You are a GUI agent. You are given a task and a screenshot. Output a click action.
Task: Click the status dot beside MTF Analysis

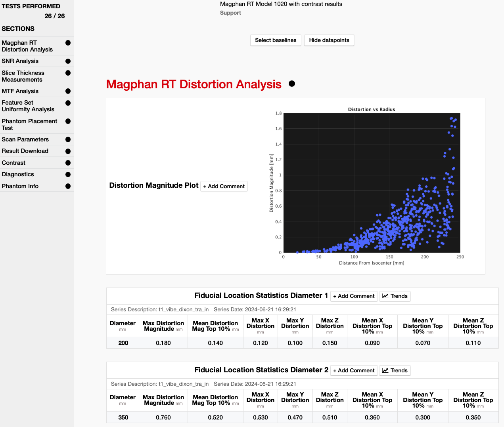coord(68,91)
